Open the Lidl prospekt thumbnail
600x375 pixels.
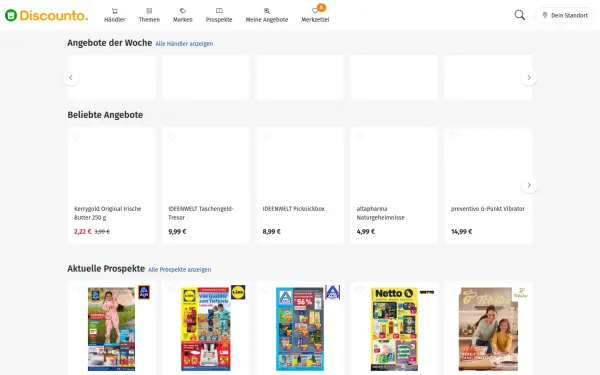click(205, 329)
